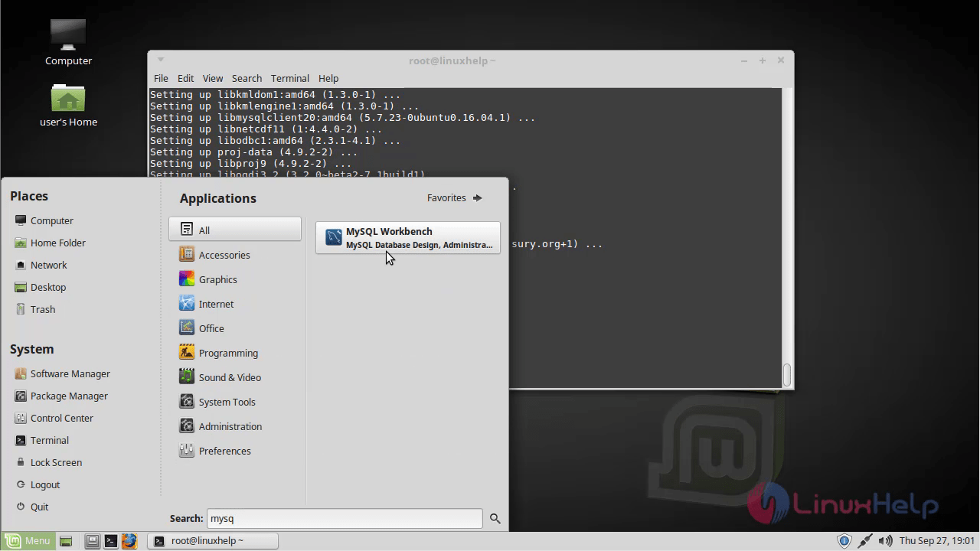
Task: Click the terminal vertical scrollbar handle
Action: coord(787,374)
